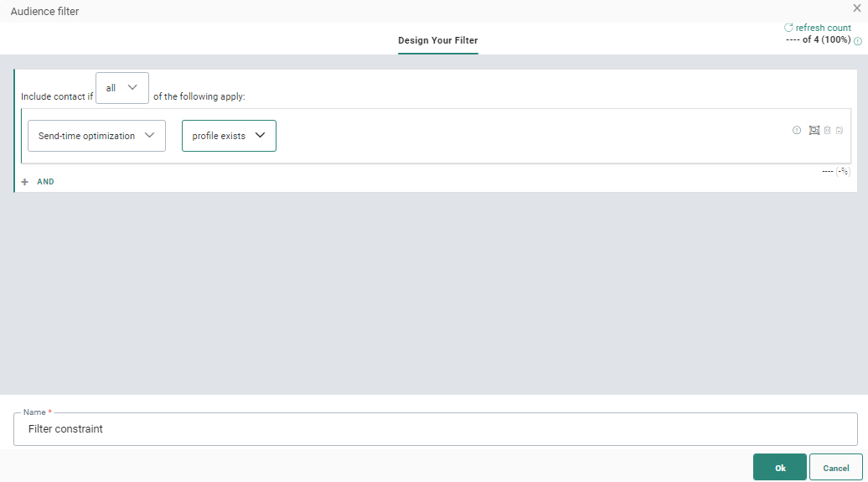Click the 'Name *' field label
This screenshot has width=868, height=482.
tap(37, 412)
